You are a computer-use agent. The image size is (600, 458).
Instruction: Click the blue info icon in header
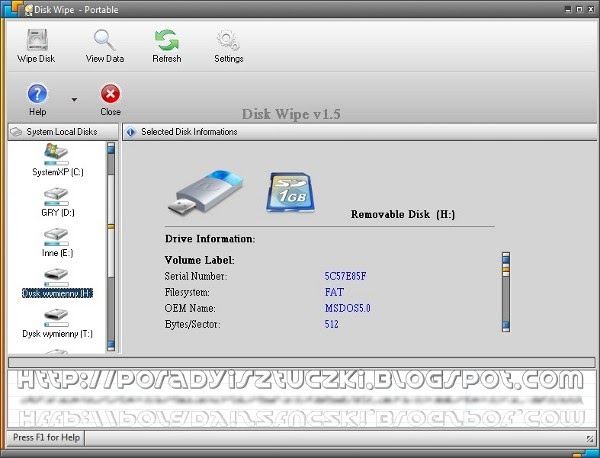[131, 132]
